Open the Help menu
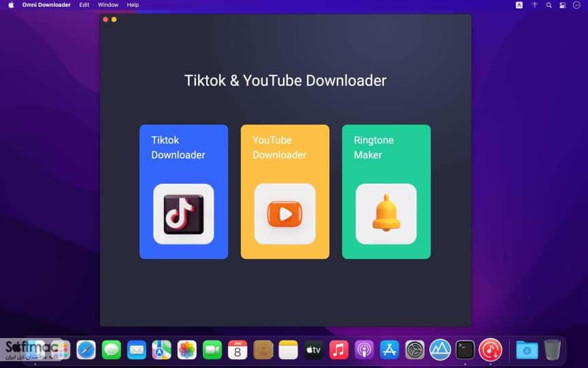Viewport: 588px width, 368px height. tap(133, 5)
